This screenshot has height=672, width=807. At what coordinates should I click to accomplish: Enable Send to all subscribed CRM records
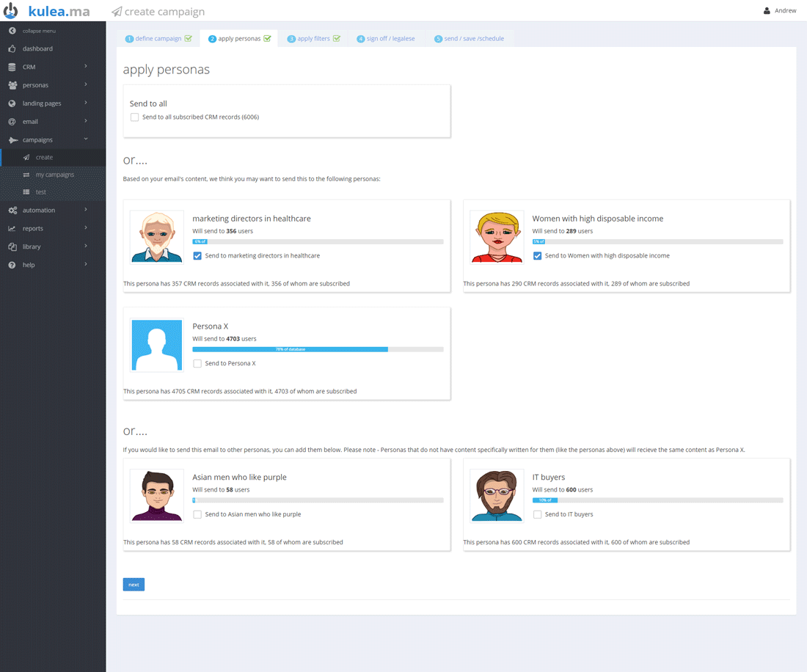(x=134, y=117)
